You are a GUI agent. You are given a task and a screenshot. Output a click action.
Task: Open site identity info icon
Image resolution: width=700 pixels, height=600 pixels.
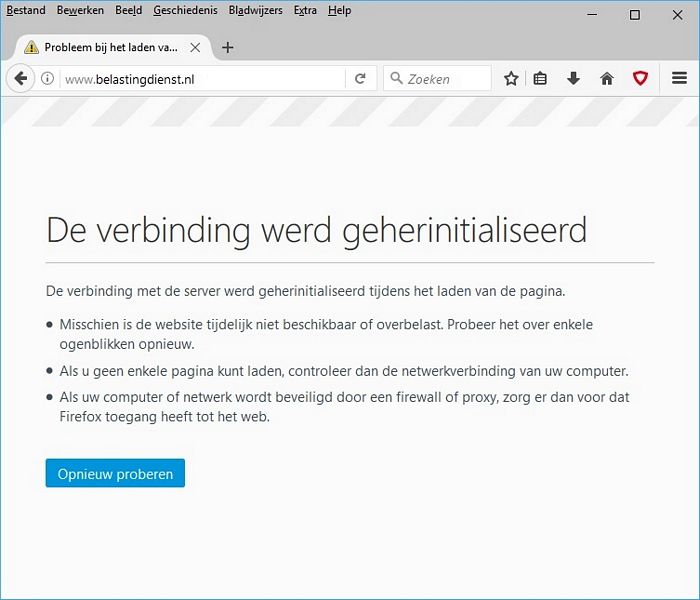coord(47,79)
